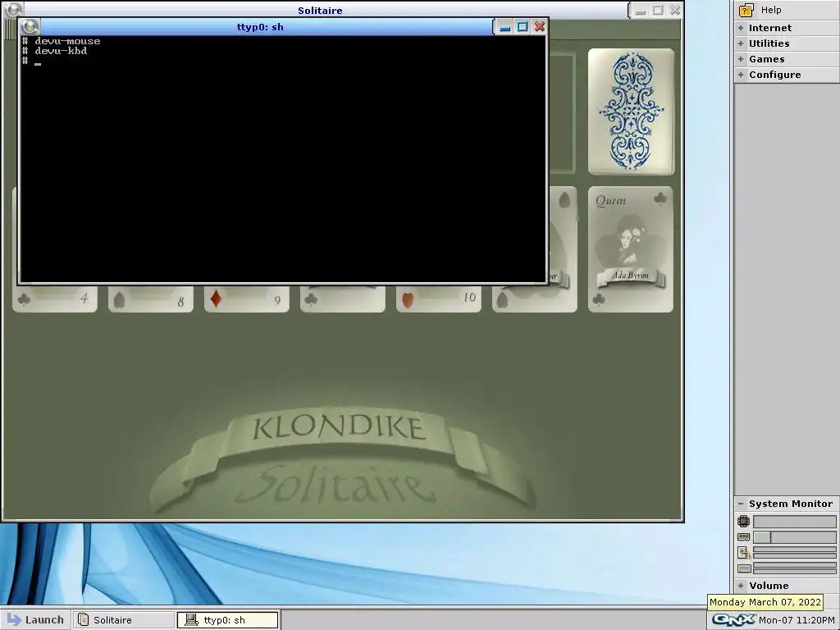This screenshot has width=840, height=630.
Task: Close the ttyp0: sh terminal window
Action: click(540, 27)
